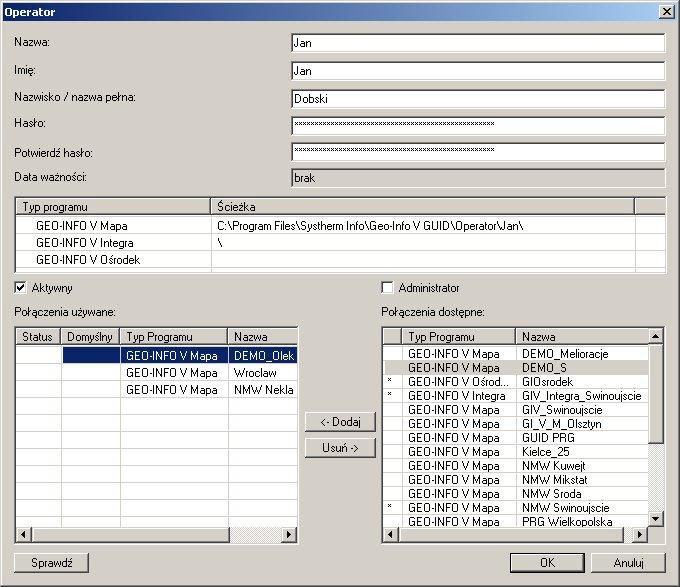The height and width of the screenshot is (587, 680).
Task: Click Typ Programu header in used connections
Action: pos(173,336)
